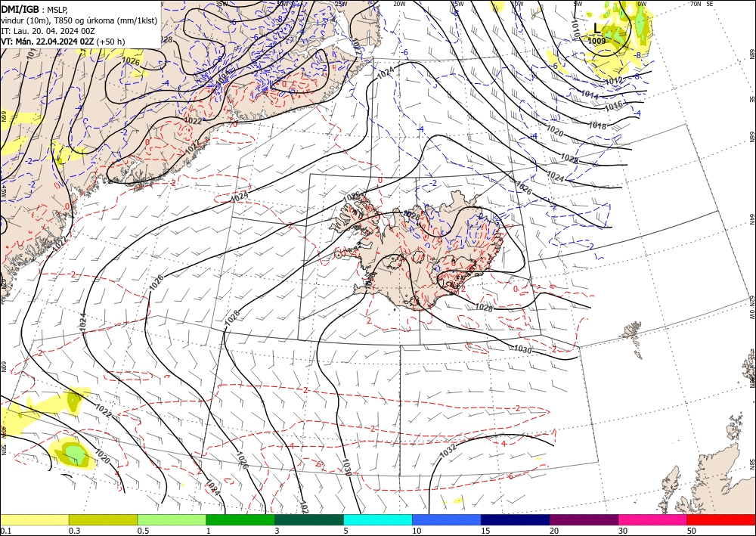Screen dimensions: 756x536
Task: Click the legend value "15"
Action: tap(485, 531)
